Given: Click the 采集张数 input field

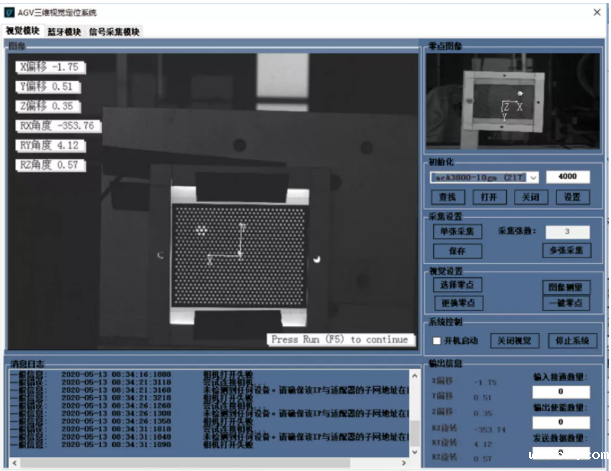Looking at the screenshot, I should [567, 231].
